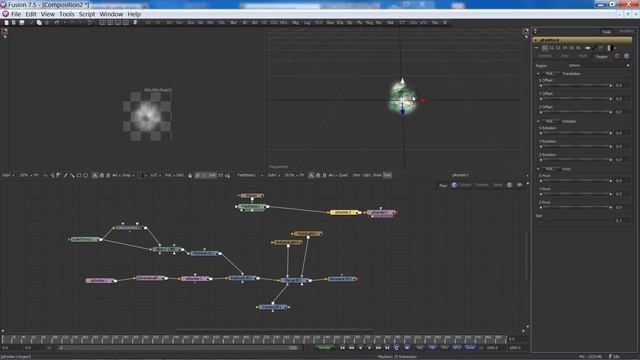
Task: Open the Region type dropdown showing Sphere
Action: [598, 65]
